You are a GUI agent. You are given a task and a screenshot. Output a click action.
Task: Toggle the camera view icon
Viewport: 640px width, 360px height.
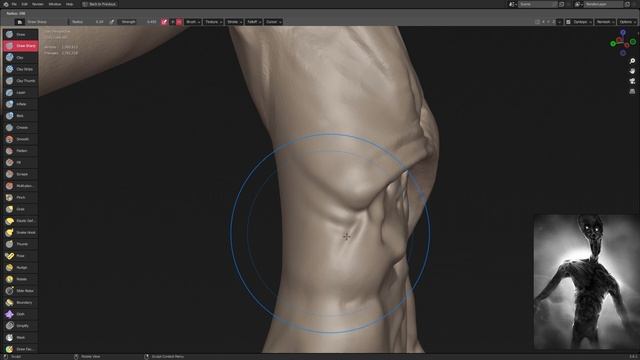point(632,81)
